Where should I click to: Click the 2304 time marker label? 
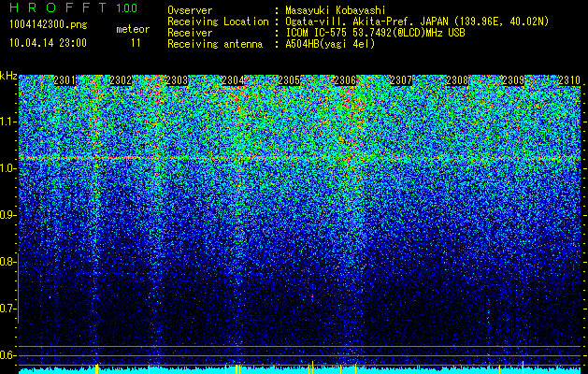click(x=233, y=80)
